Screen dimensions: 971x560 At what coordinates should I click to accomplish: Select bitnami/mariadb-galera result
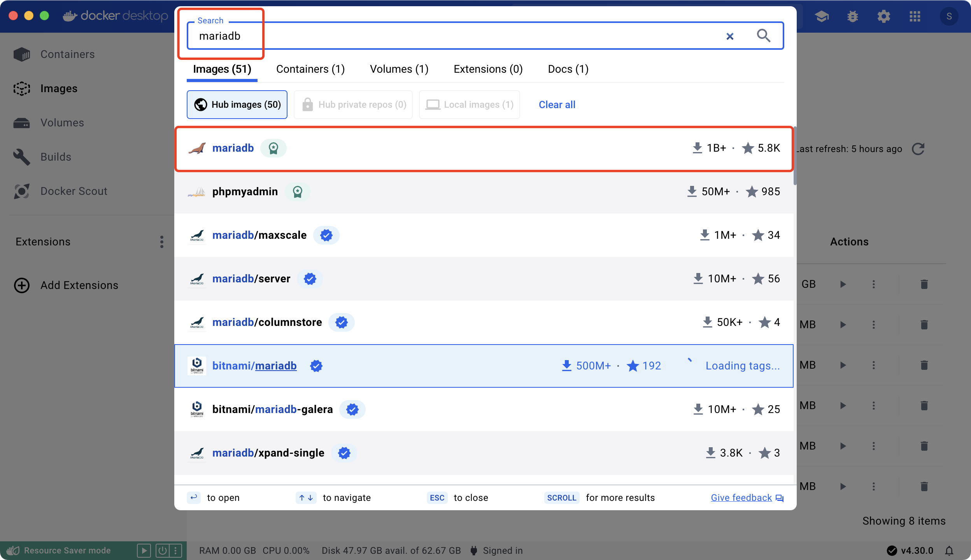pyautogui.click(x=484, y=409)
